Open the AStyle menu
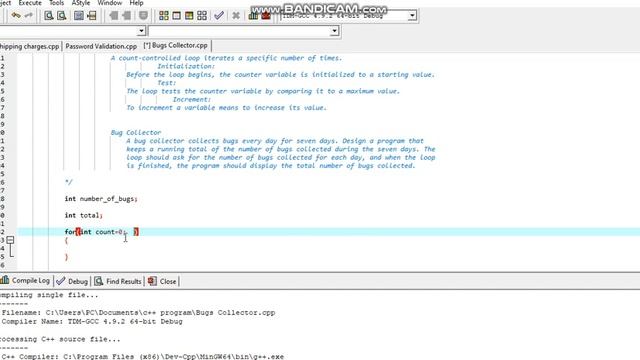Viewport: 640px width, 360px height. (81, 3)
